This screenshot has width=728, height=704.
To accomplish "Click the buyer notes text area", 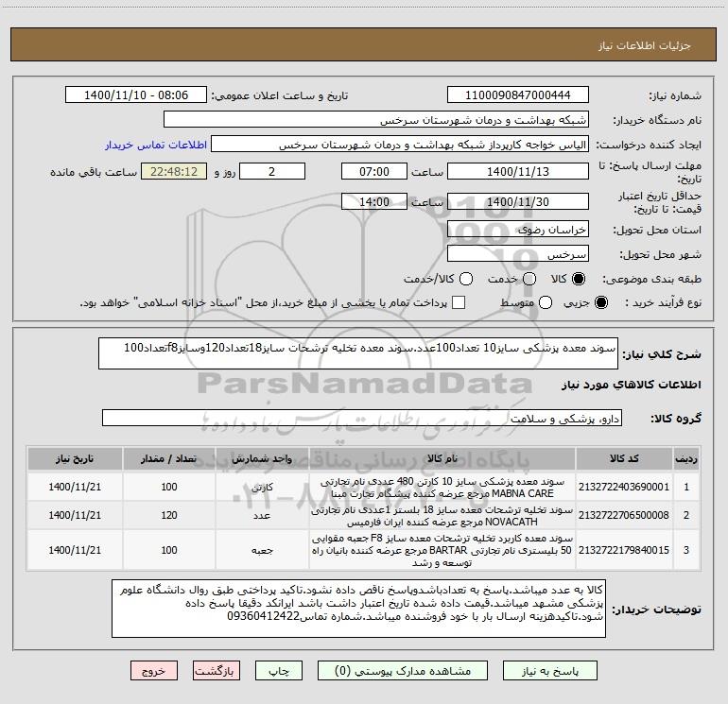I will point(358,609).
